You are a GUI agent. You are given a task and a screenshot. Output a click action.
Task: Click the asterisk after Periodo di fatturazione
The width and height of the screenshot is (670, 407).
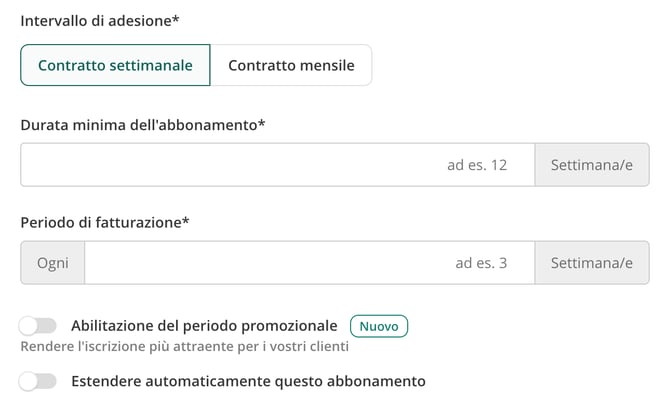pos(185,221)
